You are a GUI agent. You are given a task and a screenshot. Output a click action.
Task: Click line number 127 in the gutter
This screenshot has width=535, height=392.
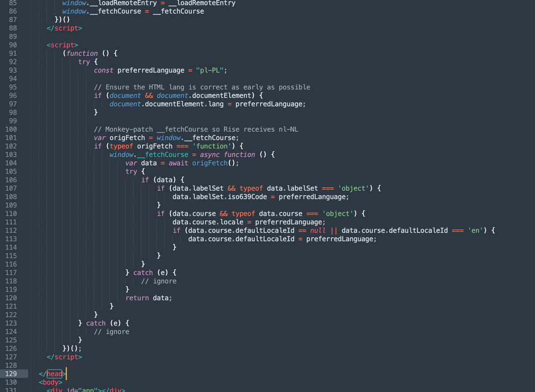(x=11, y=357)
